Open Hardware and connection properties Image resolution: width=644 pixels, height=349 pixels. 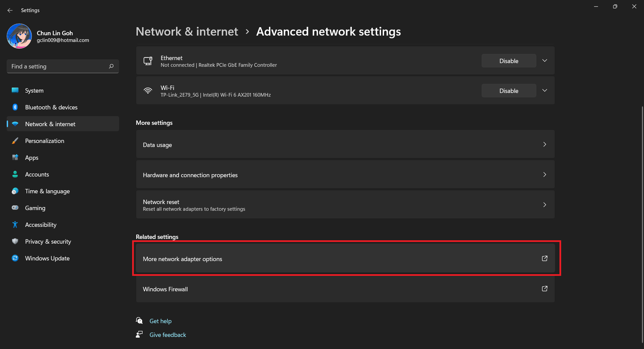(x=345, y=175)
